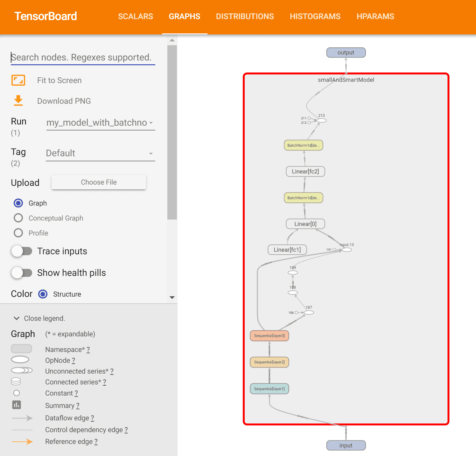Open the GRAPHS tab
Screen dimensions: 476x456
click(x=185, y=17)
